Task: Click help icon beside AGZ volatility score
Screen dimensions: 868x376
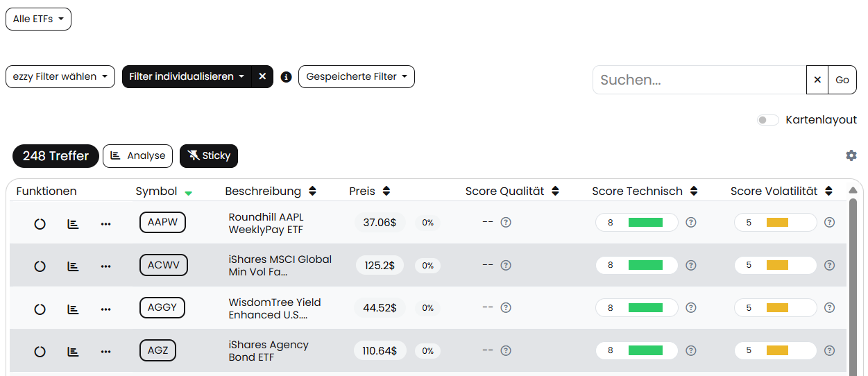Action: click(x=829, y=351)
